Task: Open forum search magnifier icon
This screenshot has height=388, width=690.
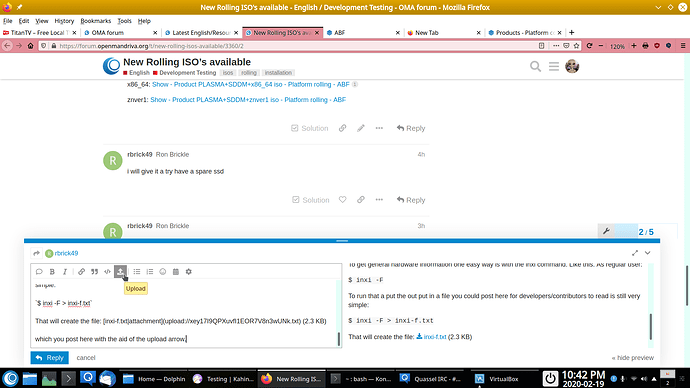Action: click(535, 66)
